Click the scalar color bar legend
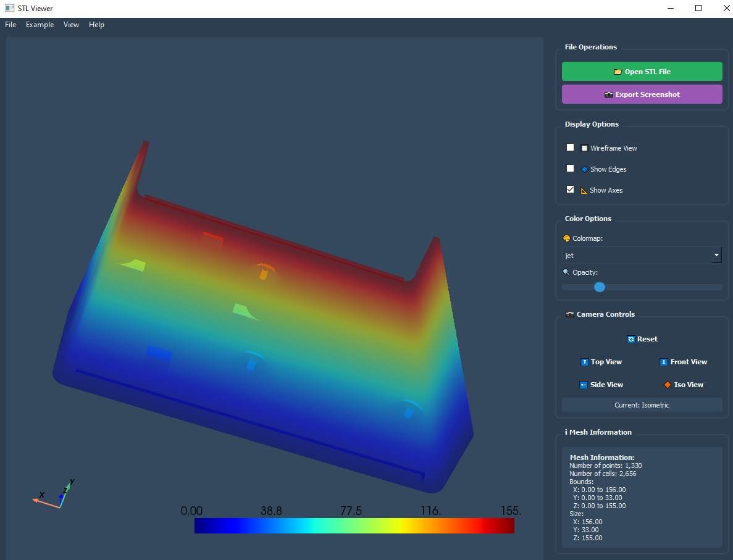 point(354,525)
